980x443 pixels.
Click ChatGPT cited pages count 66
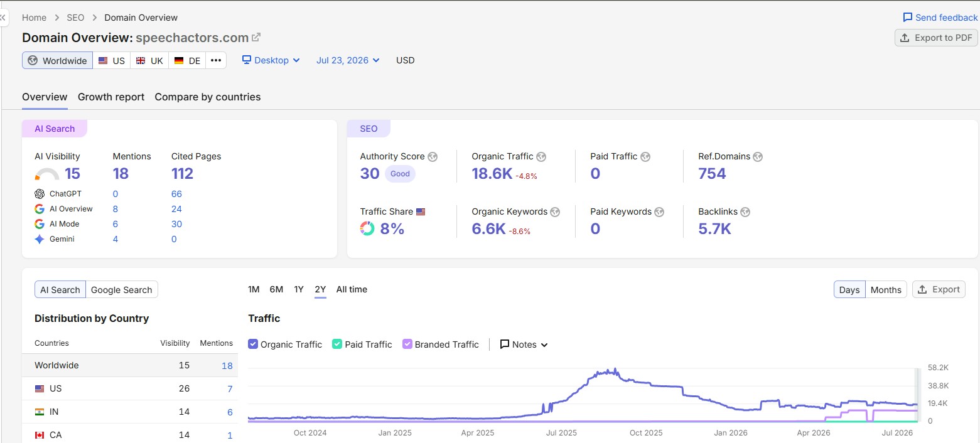176,194
